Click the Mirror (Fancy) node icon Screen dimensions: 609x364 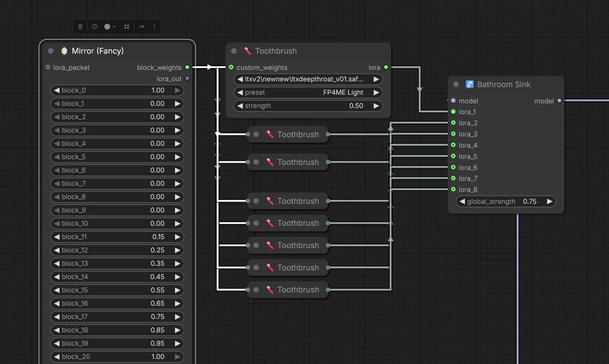click(x=64, y=51)
